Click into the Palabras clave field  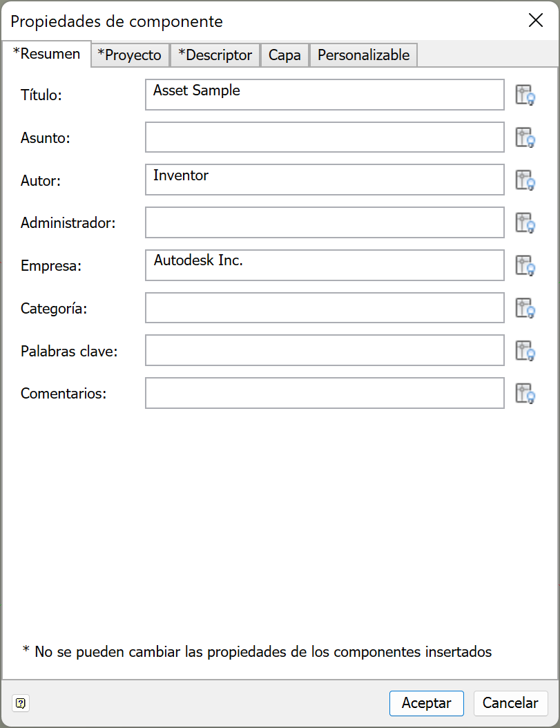pyautogui.click(x=325, y=351)
